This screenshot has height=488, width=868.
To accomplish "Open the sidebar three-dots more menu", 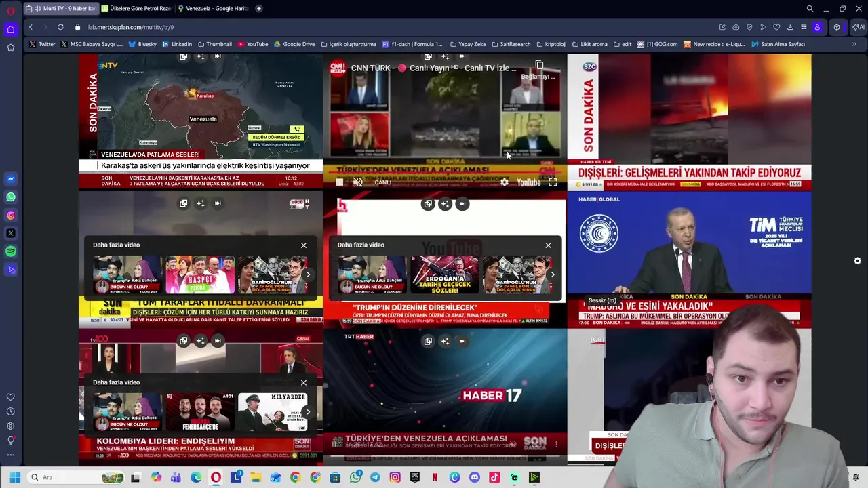I will click(x=10, y=455).
